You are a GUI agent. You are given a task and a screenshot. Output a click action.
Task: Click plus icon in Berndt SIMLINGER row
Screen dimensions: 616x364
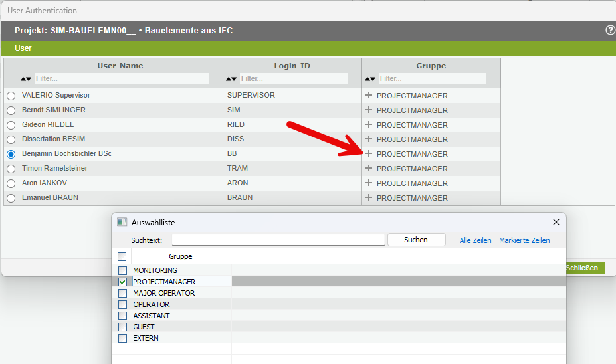pos(369,110)
